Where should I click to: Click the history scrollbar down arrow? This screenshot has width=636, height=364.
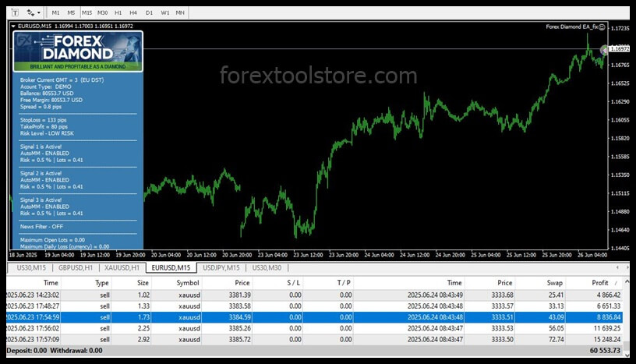[x=627, y=354]
